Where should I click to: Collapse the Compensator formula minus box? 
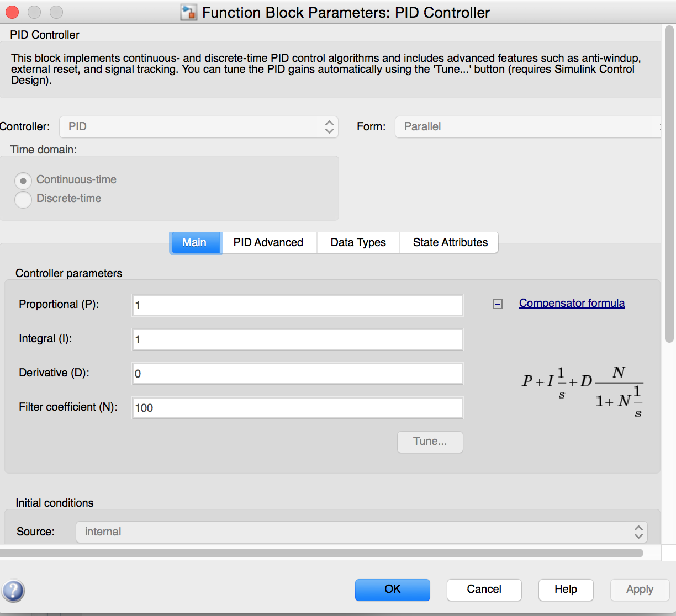pos(498,304)
